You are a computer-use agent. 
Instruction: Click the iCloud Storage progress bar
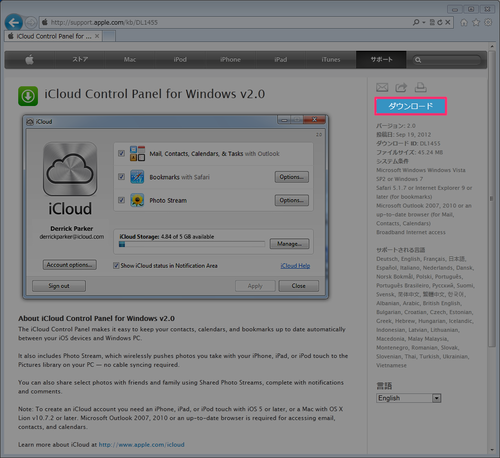pyautogui.click(x=192, y=244)
